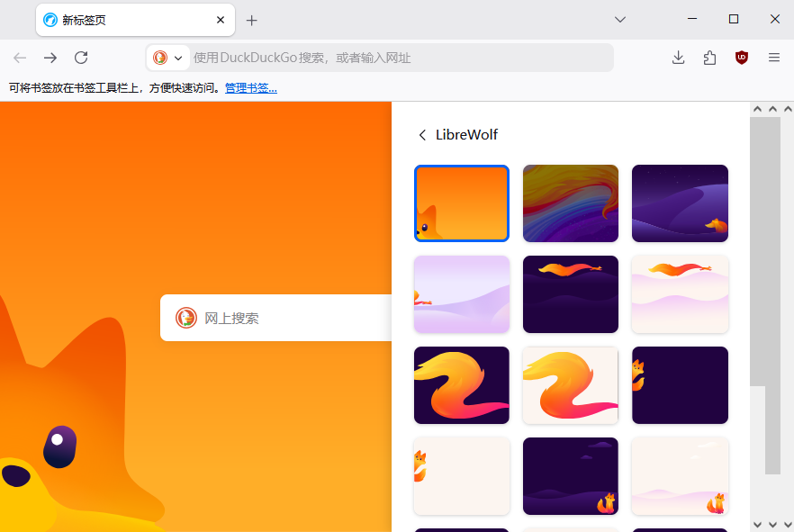Select light pink hills wallpaper with sitting fox
The width and height of the screenshot is (794, 532).
pyautogui.click(x=680, y=476)
